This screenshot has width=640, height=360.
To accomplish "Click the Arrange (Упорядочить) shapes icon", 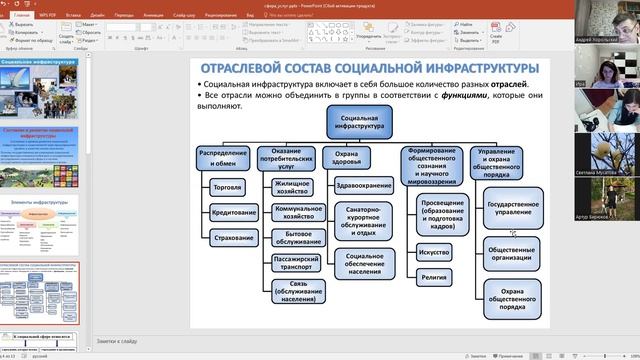I will point(369,27).
